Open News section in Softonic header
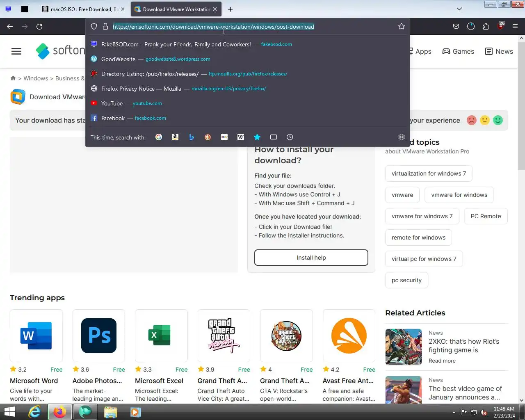This screenshot has height=420, width=525. [x=499, y=51]
